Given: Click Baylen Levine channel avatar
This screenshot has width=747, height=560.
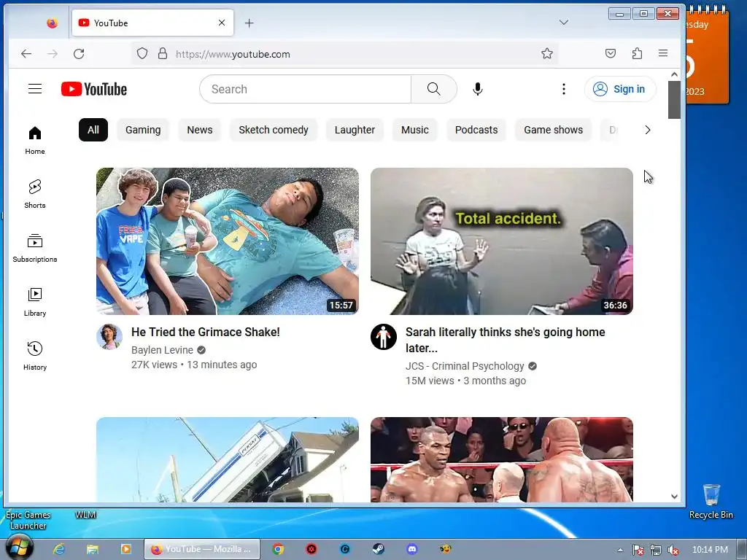Looking at the screenshot, I should point(109,337).
